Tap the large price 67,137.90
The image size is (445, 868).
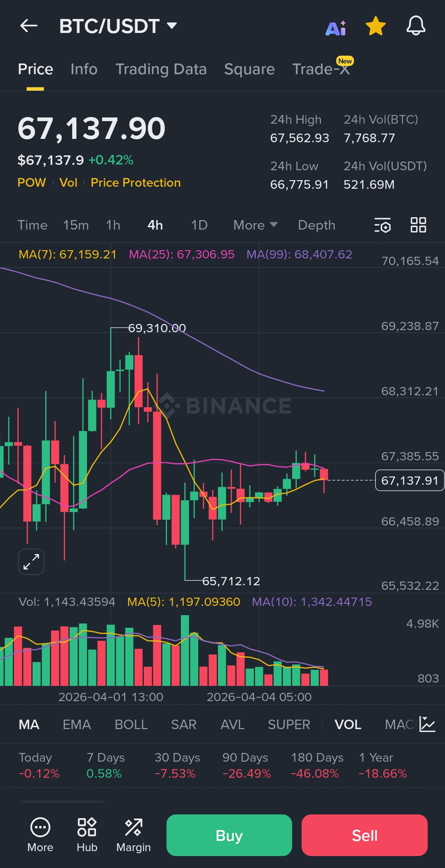tap(91, 129)
